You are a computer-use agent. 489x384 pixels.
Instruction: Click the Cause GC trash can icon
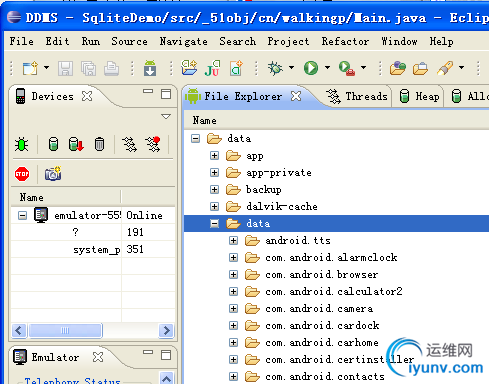(99, 144)
